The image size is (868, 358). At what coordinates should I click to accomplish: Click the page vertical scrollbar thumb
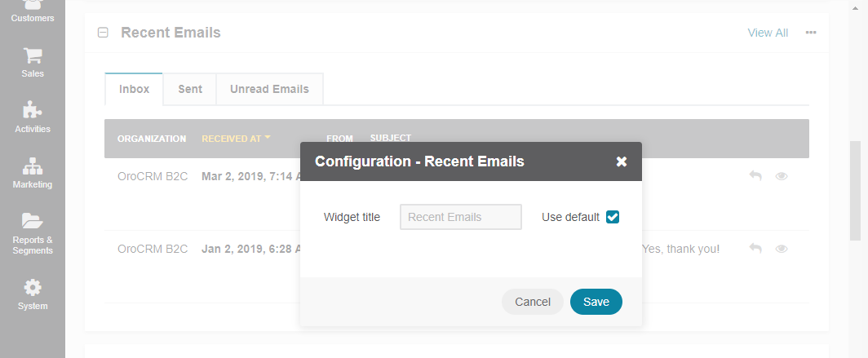tap(855, 191)
